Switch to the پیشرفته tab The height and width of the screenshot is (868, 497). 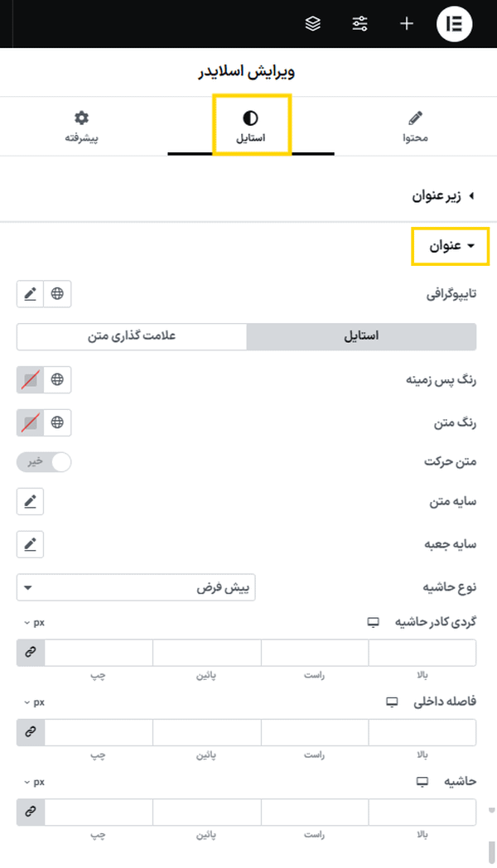81,124
